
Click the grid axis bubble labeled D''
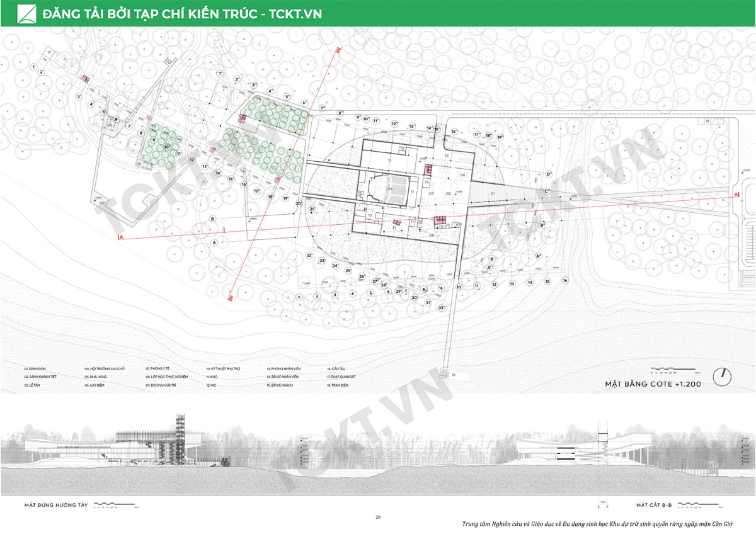[x=549, y=174]
